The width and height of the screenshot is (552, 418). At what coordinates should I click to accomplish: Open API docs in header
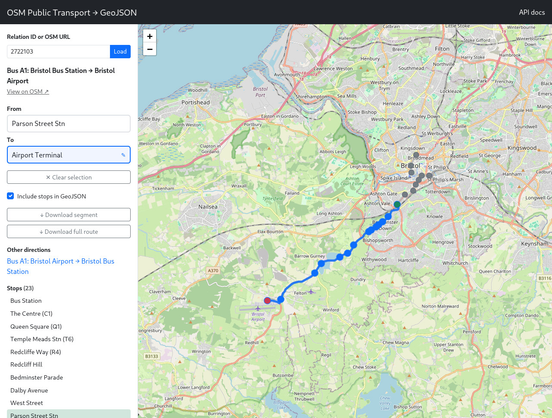532,12
